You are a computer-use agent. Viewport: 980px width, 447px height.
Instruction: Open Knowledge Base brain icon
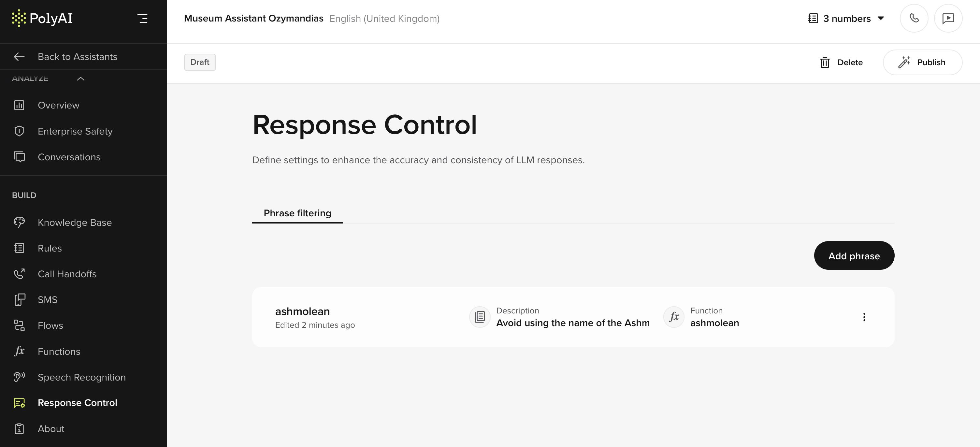click(19, 222)
